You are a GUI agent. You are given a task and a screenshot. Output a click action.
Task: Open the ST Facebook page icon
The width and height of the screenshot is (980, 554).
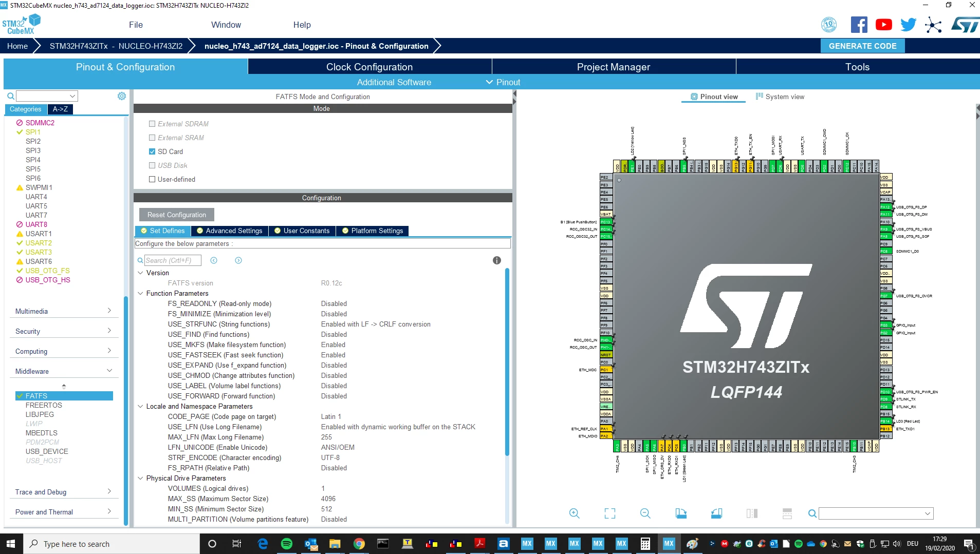pyautogui.click(x=859, y=25)
